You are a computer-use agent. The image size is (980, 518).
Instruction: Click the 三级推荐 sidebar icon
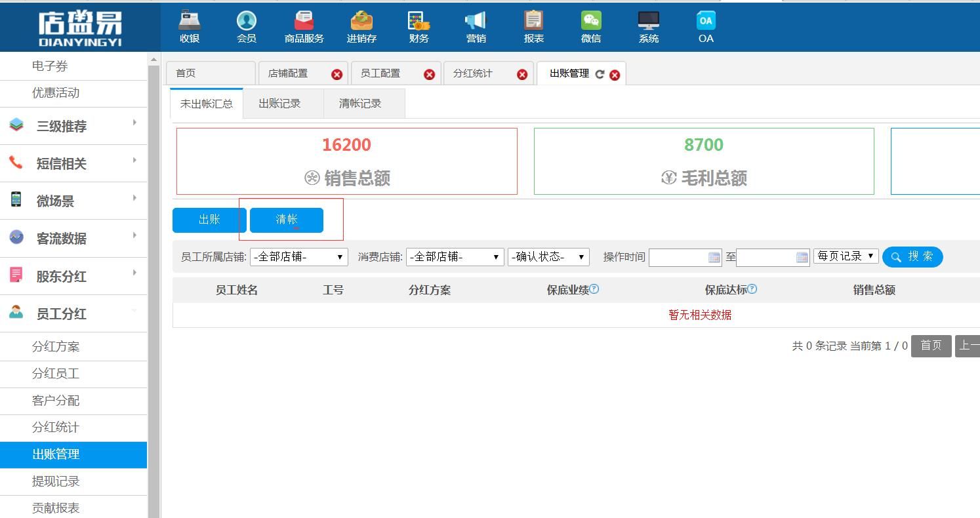coord(16,125)
